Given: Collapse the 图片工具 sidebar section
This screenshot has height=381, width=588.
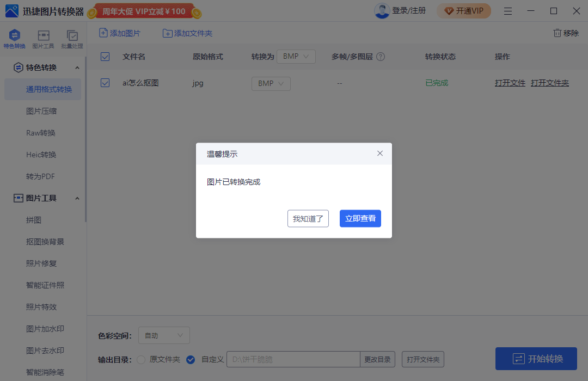Looking at the screenshot, I should (x=77, y=198).
